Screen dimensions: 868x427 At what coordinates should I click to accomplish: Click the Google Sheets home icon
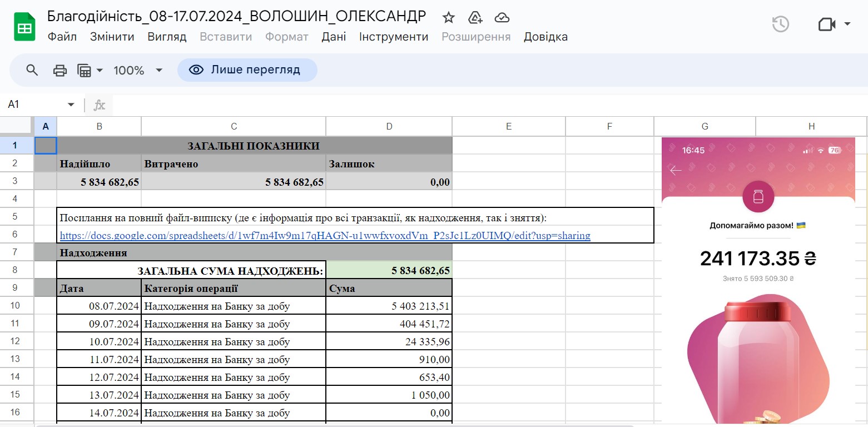24,27
